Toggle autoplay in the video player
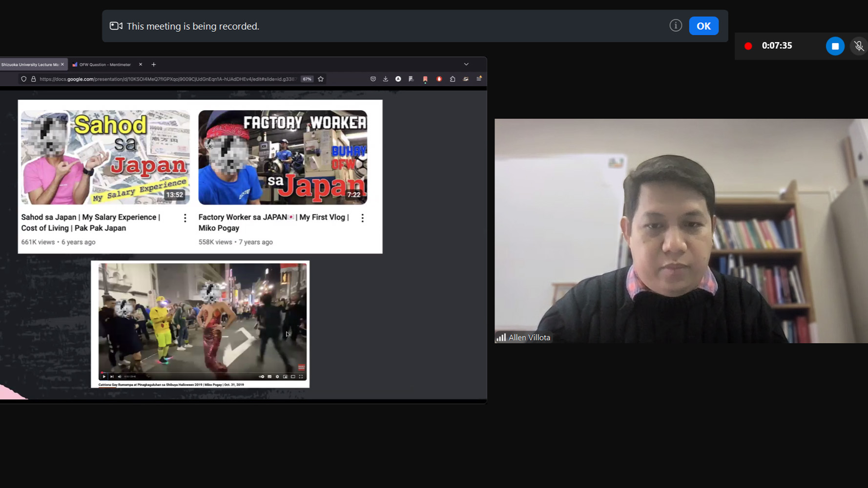Image resolution: width=868 pixels, height=488 pixels. click(x=262, y=377)
